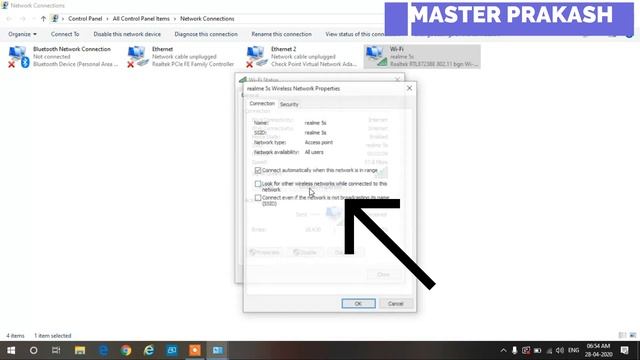
Task: Click View status of this connection
Action: (x=355, y=34)
